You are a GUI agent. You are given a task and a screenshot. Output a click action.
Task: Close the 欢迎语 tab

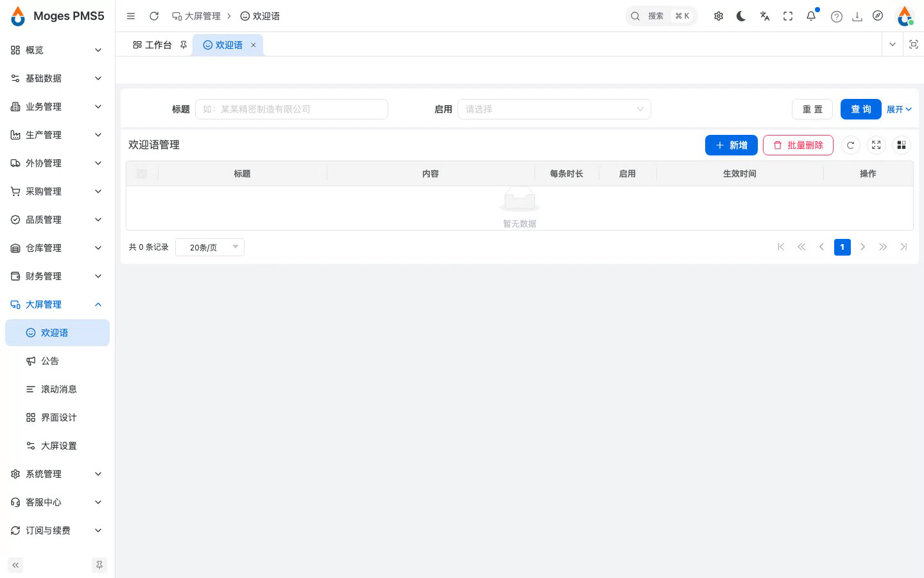point(253,45)
